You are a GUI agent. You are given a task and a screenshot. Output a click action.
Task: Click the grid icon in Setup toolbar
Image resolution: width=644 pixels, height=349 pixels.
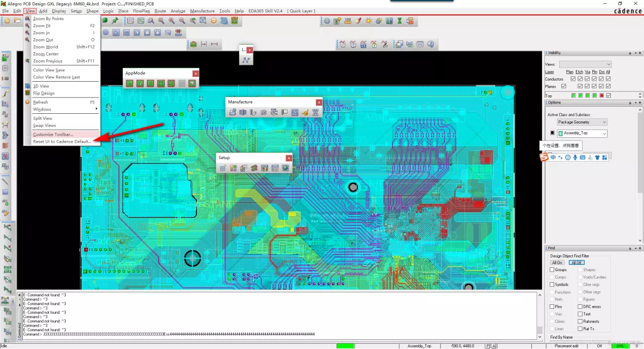(222, 168)
